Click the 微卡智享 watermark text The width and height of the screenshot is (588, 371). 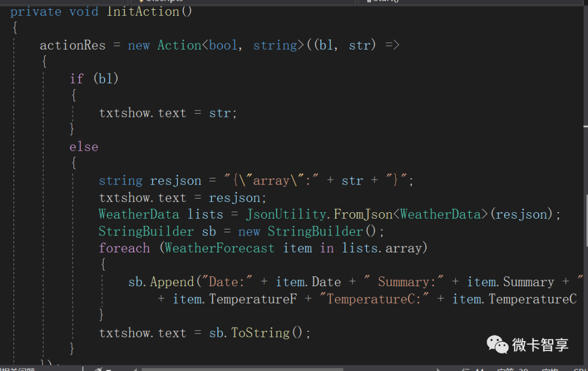pyautogui.click(x=540, y=344)
